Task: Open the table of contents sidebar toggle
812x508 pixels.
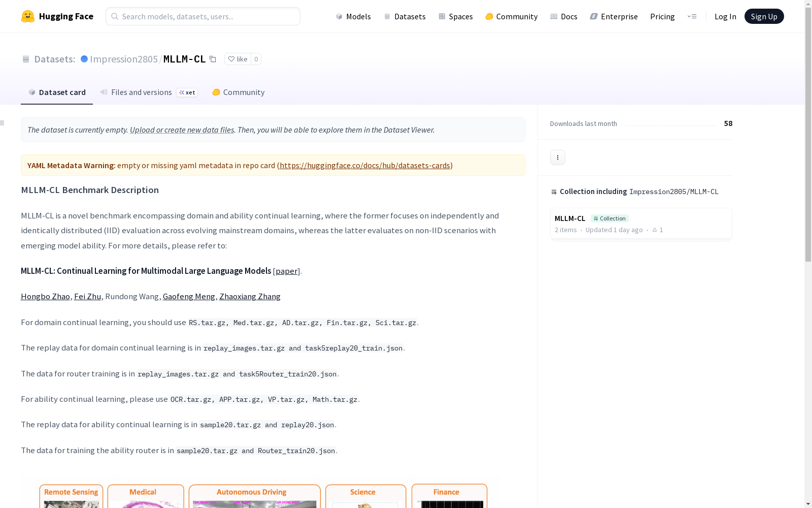Action: (3, 123)
